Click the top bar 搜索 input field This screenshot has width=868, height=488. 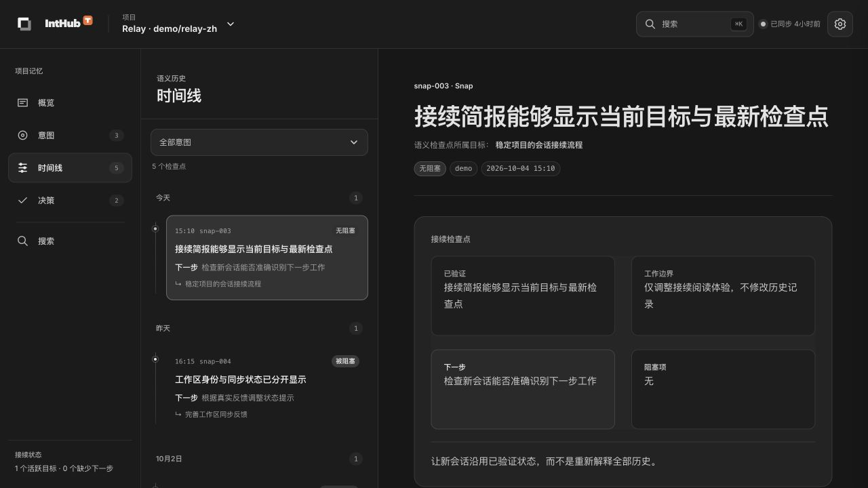coord(694,24)
